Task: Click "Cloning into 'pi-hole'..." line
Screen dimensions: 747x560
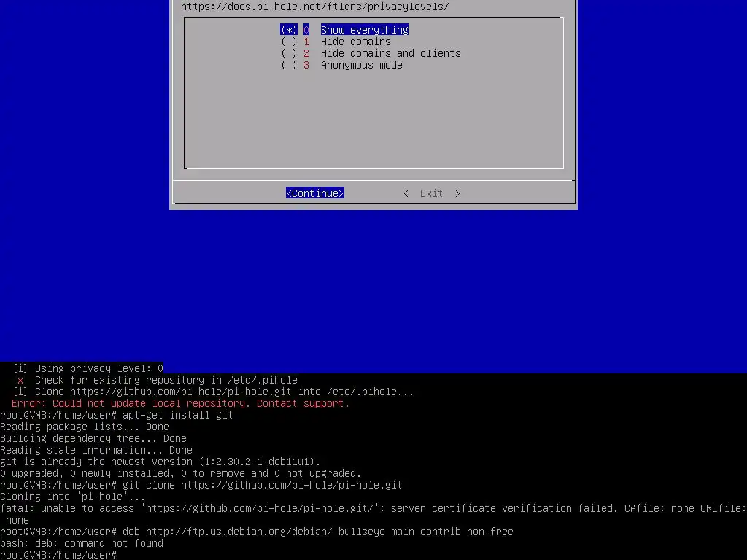Action: tap(73, 497)
